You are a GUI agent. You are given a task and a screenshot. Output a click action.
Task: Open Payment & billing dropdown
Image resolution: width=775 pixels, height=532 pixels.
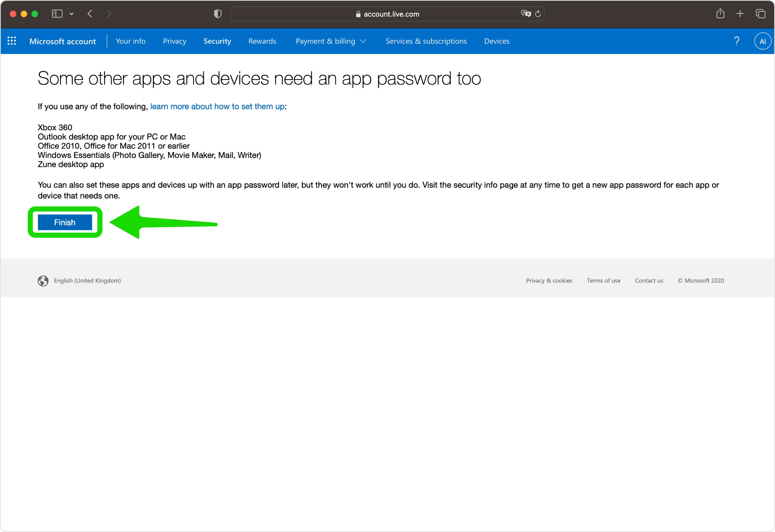coord(331,41)
